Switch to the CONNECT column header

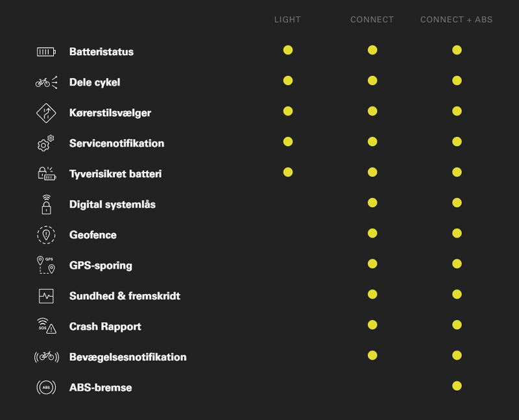click(x=372, y=19)
